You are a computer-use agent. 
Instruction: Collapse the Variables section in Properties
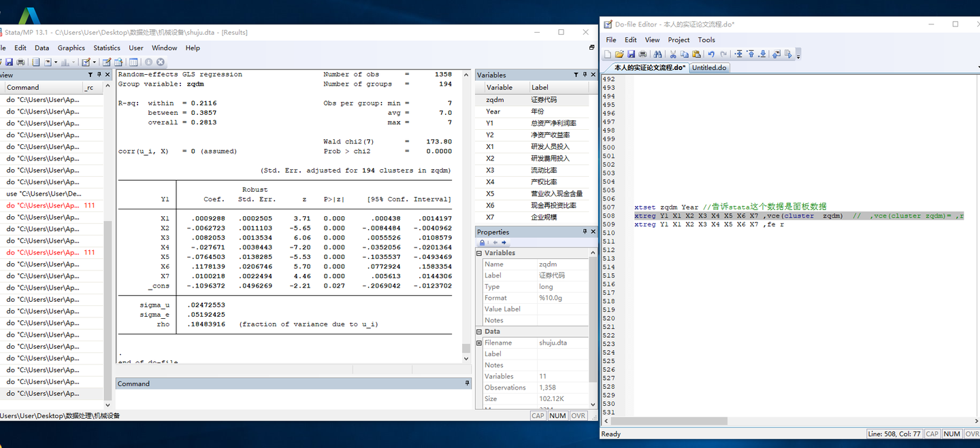pyautogui.click(x=479, y=253)
